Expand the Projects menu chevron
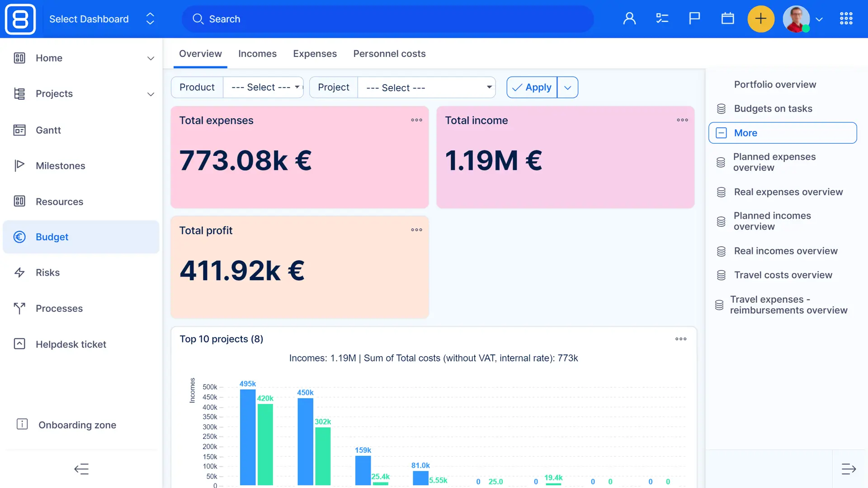Image resolution: width=868 pixels, height=488 pixels. pyautogui.click(x=151, y=94)
